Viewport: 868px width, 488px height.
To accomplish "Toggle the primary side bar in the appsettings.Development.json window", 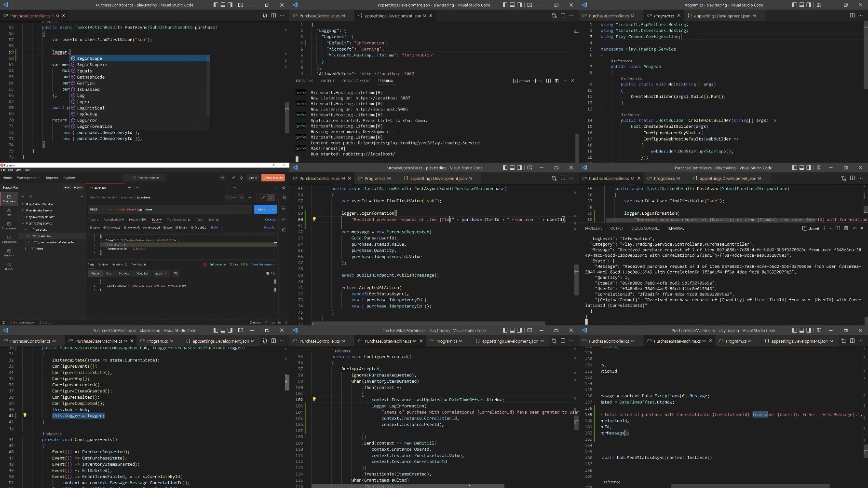I will [505, 5].
